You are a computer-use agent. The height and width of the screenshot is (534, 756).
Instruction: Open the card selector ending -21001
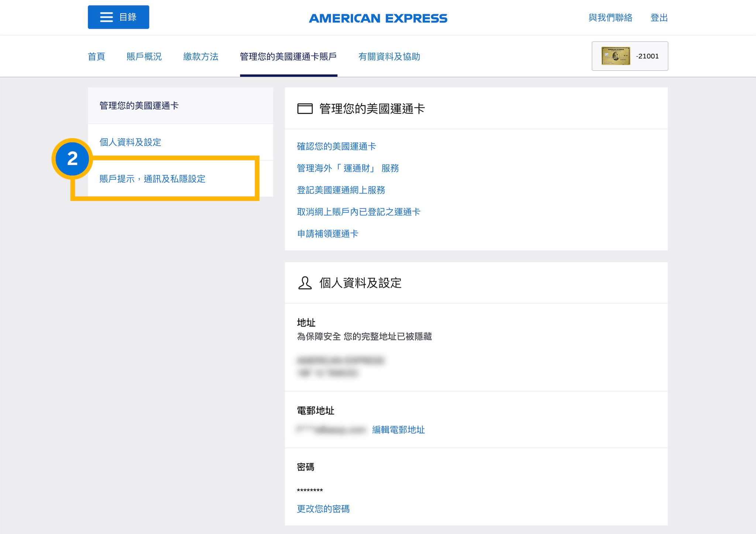(647, 56)
